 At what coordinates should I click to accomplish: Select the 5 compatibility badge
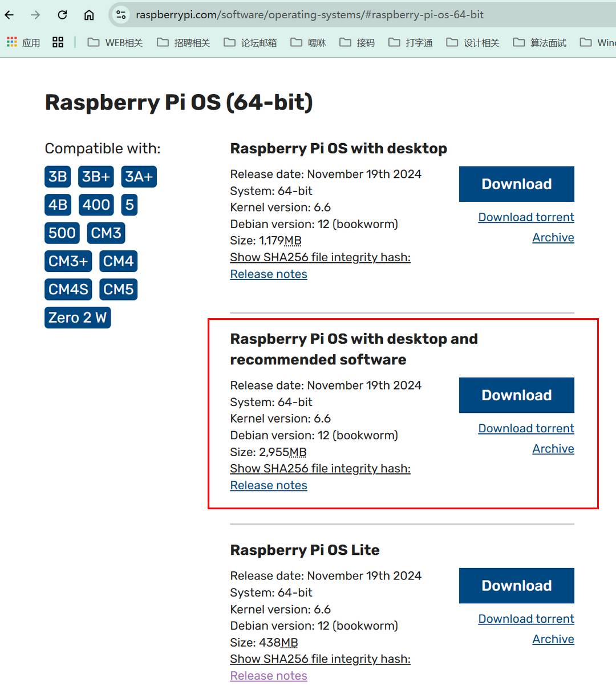coord(129,205)
